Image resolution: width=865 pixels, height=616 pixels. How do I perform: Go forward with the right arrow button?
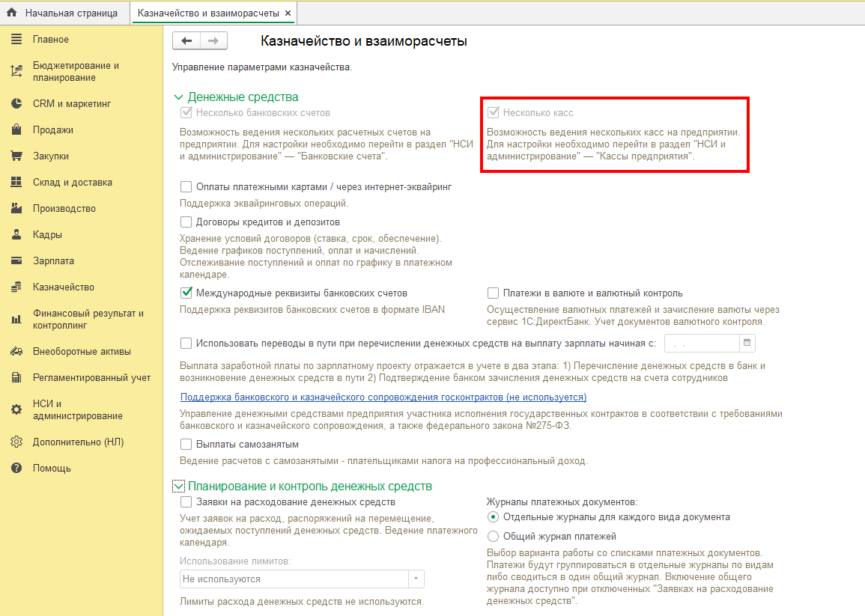[213, 40]
